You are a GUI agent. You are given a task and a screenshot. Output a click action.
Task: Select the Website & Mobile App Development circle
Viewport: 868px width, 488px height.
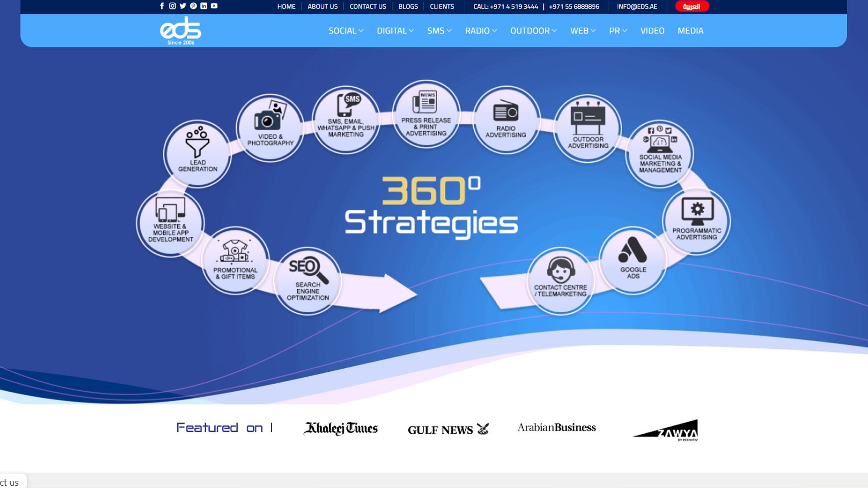click(x=170, y=223)
